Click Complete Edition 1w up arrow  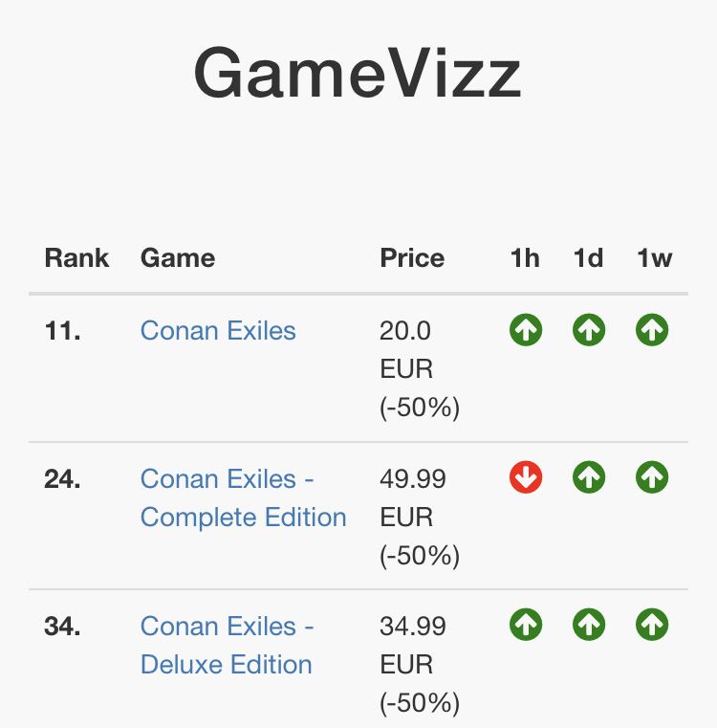coord(652,478)
